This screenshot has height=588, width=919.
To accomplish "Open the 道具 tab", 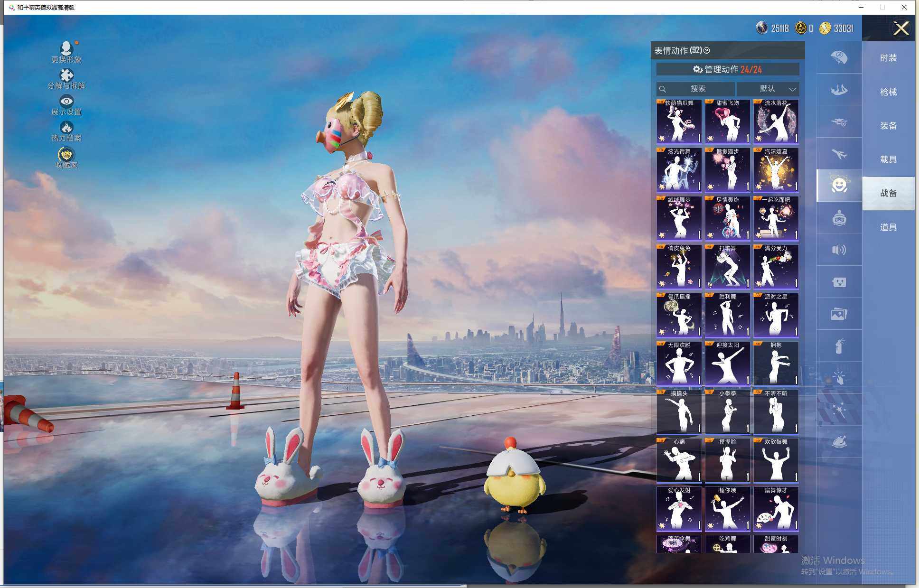I will click(888, 227).
